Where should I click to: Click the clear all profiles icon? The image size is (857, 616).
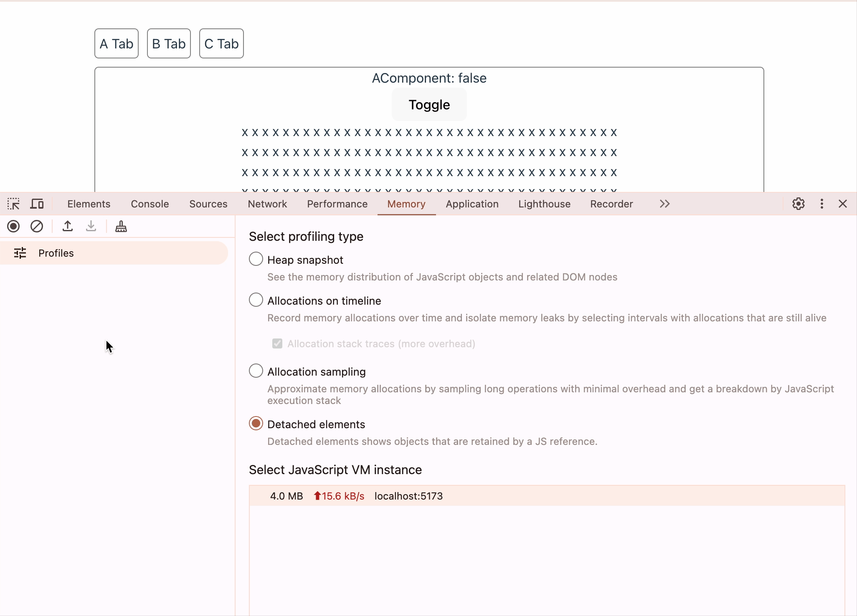37,227
